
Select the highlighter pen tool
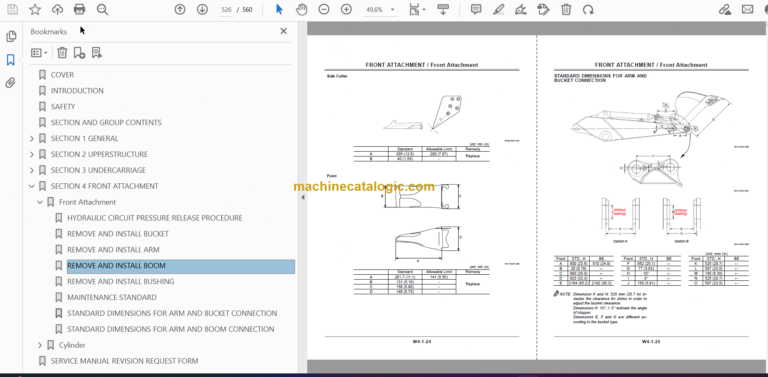499,9
